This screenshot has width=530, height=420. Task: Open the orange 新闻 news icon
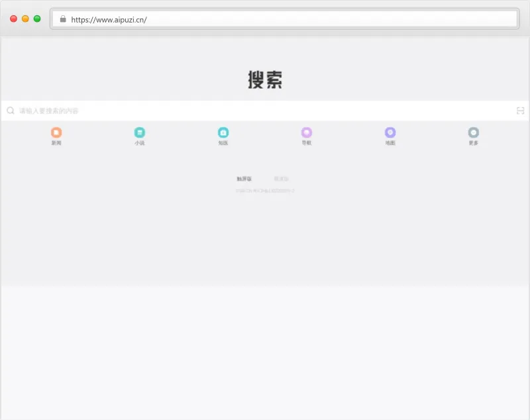coord(56,132)
